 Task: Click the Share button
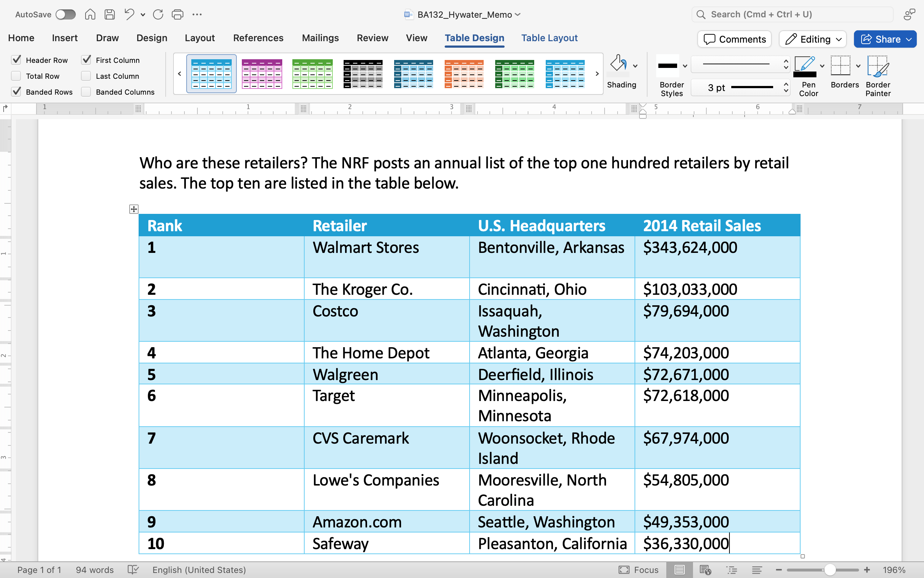885,39
